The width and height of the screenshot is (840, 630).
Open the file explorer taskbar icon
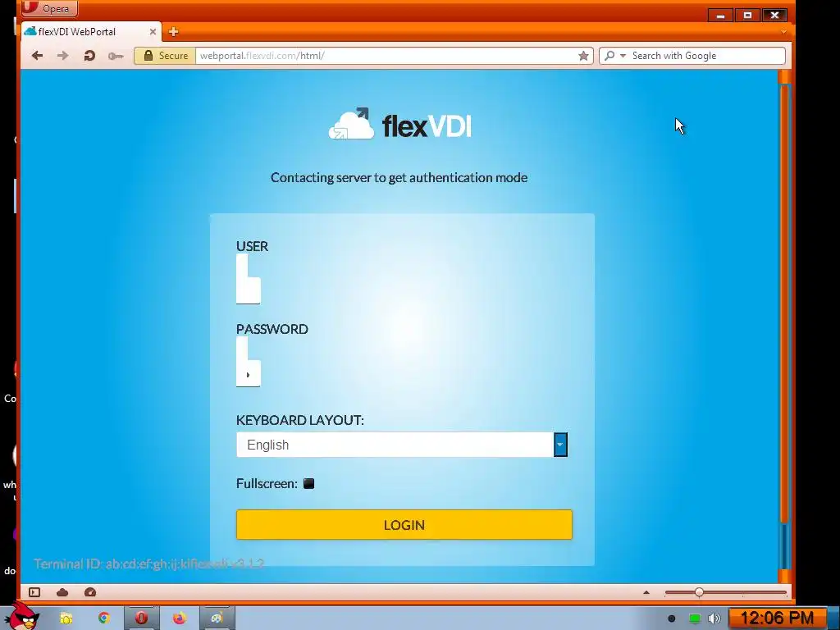tap(66, 619)
